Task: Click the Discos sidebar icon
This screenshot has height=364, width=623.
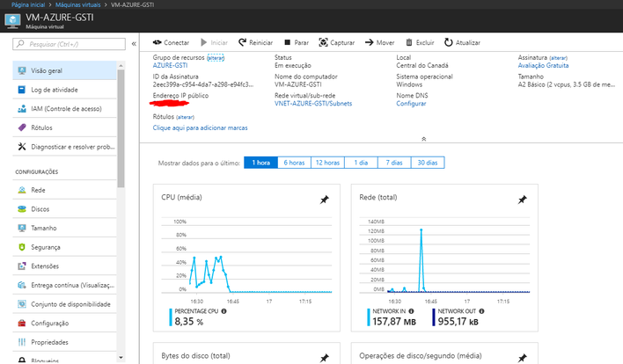Action: click(x=22, y=209)
